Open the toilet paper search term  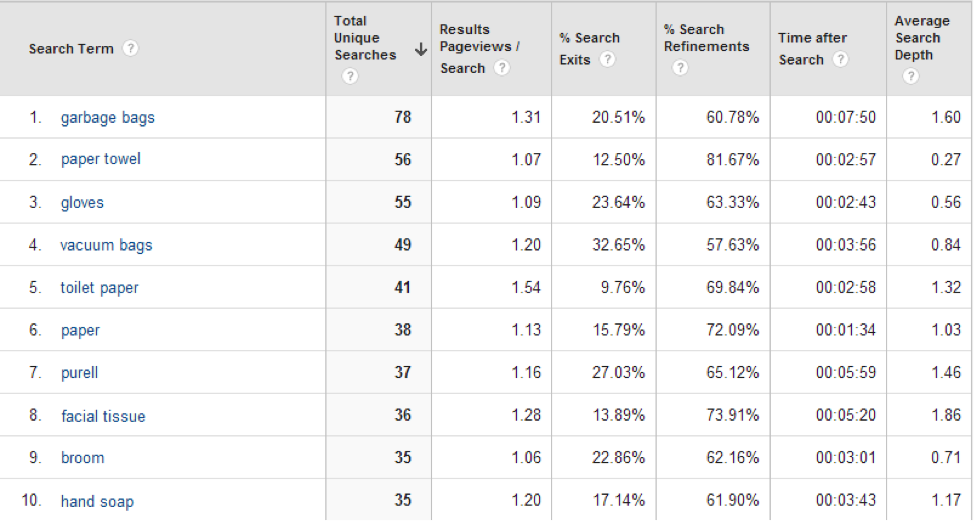click(99, 288)
